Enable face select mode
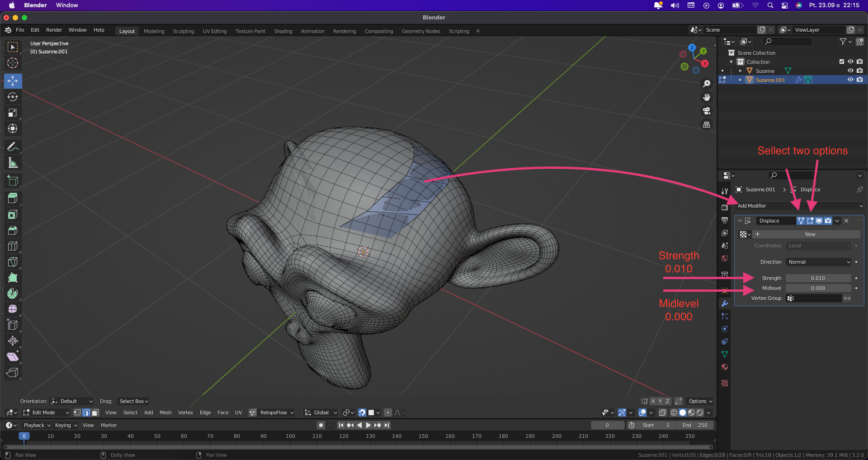Image resolution: width=868 pixels, height=460 pixels. [95, 413]
